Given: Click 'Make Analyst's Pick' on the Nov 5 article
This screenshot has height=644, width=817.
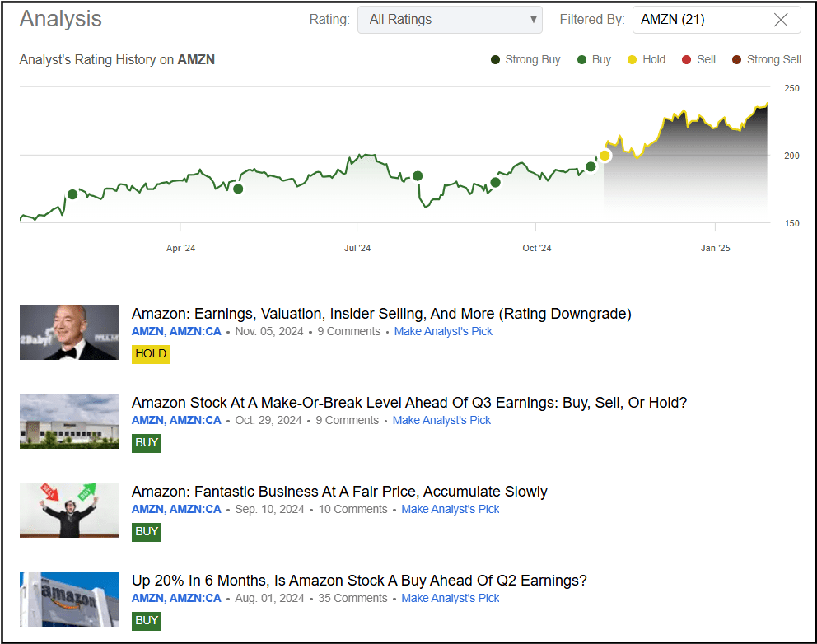Looking at the screenshot, I should point(443,331).
